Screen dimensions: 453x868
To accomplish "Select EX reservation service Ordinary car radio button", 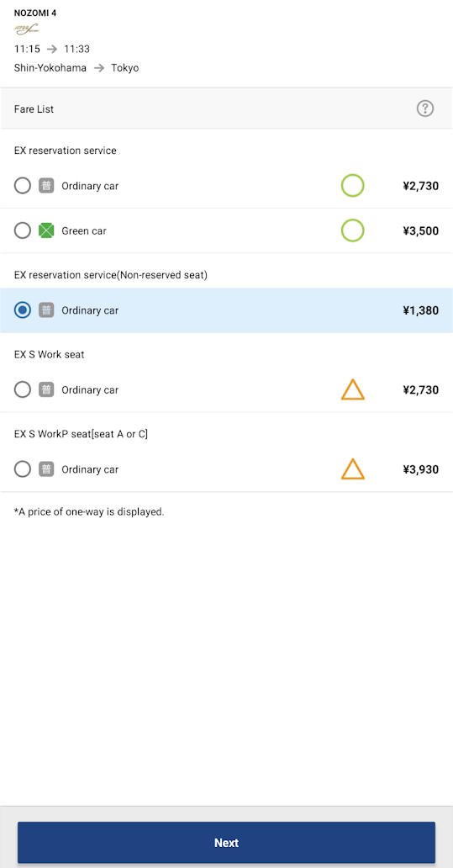I will pos(22,185).
